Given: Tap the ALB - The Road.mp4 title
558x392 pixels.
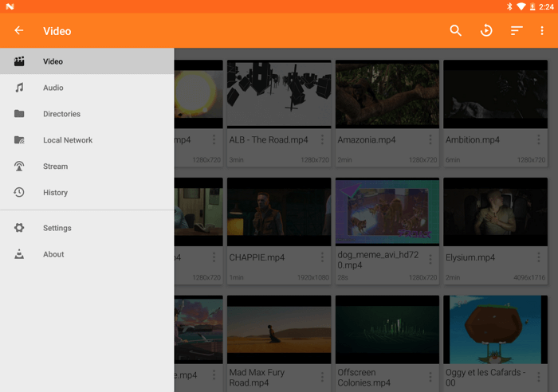Looking at the screenshot, I should pos(269,140).
